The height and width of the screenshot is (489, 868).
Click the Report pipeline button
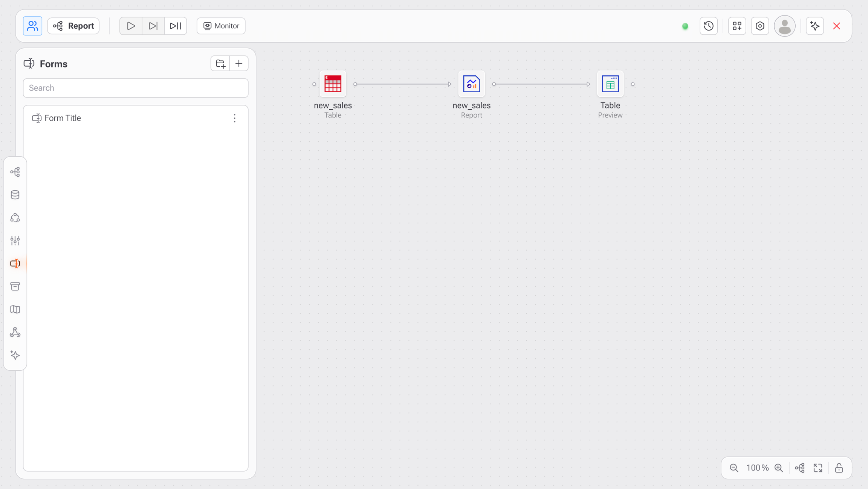point(73,26)
